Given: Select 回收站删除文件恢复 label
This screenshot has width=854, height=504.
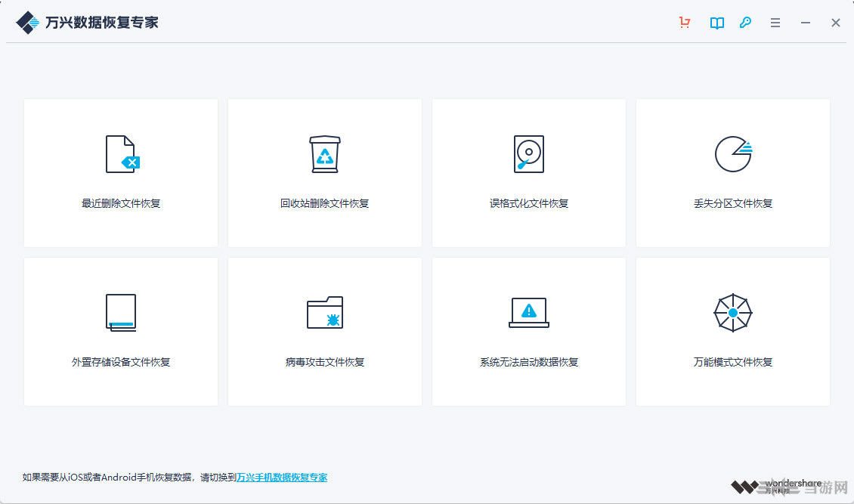Looking at the screenshot, I should click(x=325, y=203).
